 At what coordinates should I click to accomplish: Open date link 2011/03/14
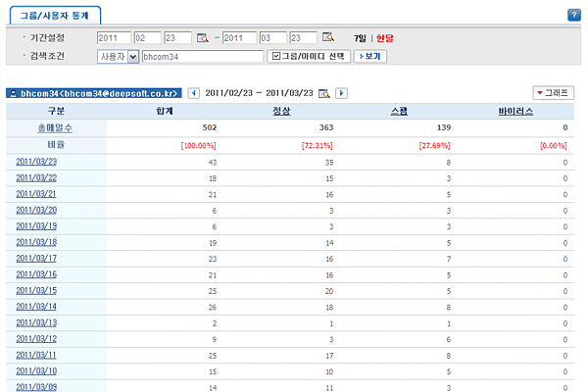(36, 307)
